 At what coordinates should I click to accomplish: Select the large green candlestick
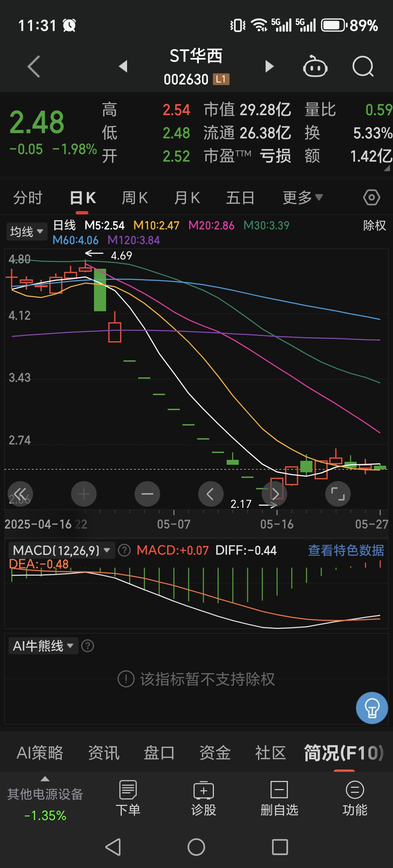tap(100, 290)
